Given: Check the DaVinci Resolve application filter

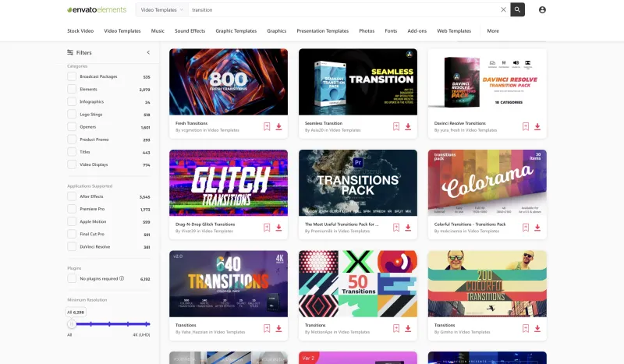Looking at the screenshot, I should point(72,246).
